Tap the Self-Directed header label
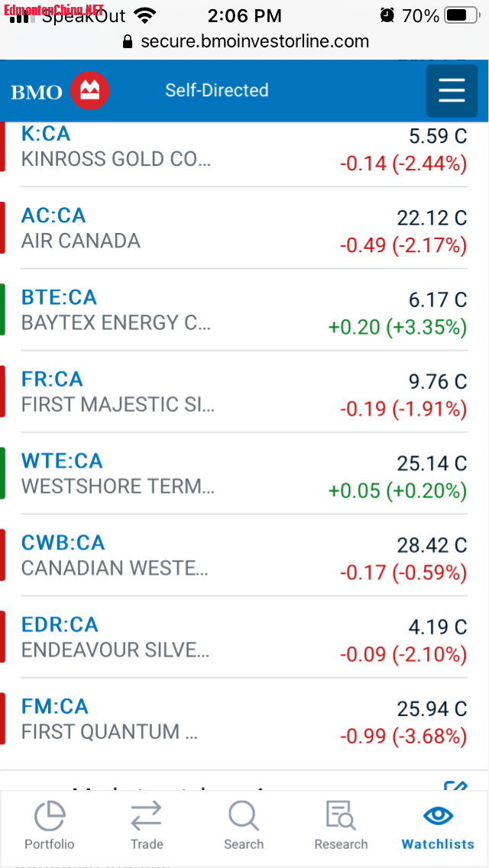 point(217,90)
